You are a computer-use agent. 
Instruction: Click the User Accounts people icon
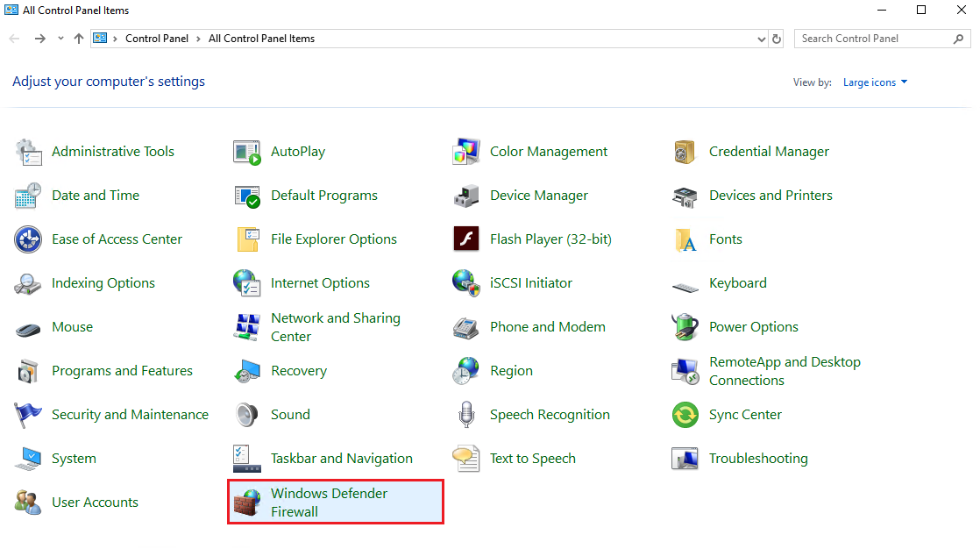tap(28, 503)
